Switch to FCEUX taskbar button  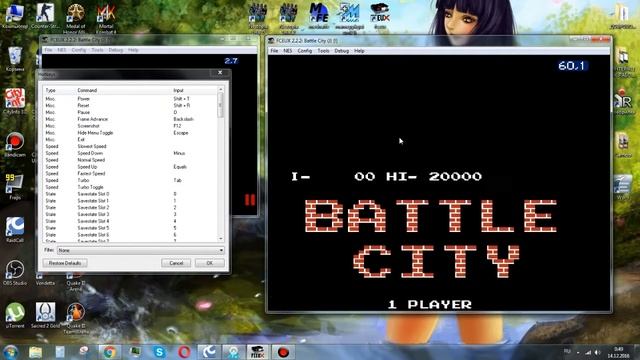pos(258,352)
